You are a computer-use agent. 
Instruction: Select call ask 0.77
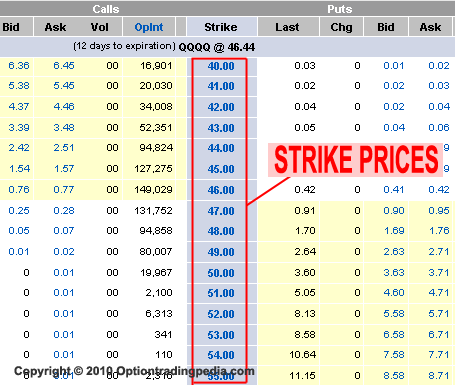pos(64,190)
